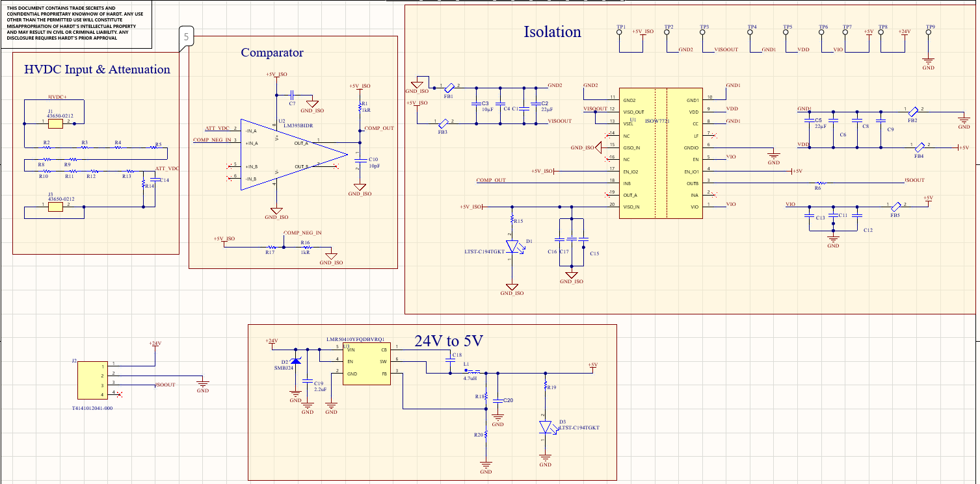Viewport: 980px width, 484px height.
Task: Select resistor R15 above LED D1
Action: pos(512,219)
